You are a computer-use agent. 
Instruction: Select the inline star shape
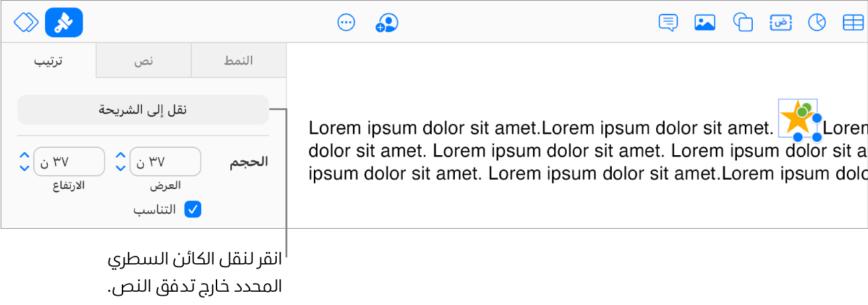click(x=798, y=119)
